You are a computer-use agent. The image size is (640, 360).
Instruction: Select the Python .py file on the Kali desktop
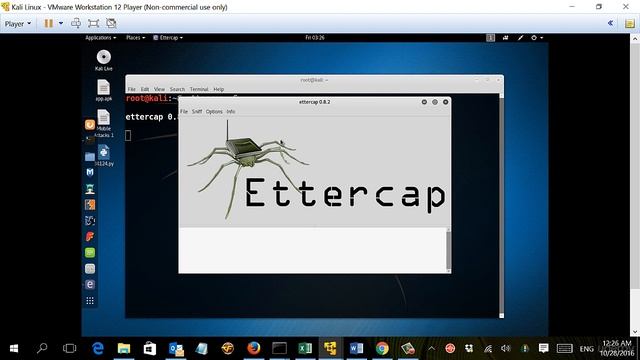pos(104,156)
